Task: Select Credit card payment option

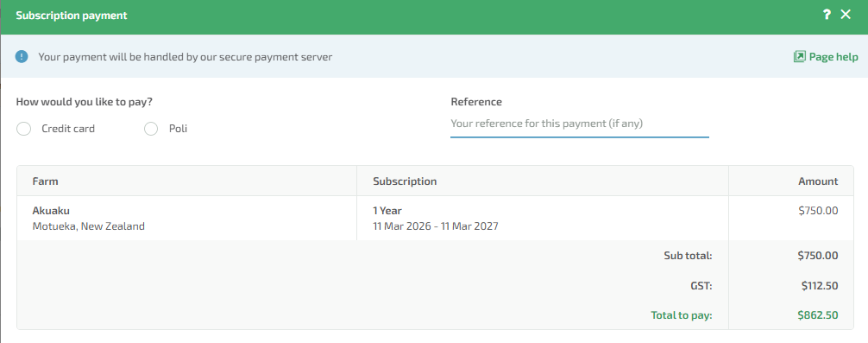Action: 24,129
